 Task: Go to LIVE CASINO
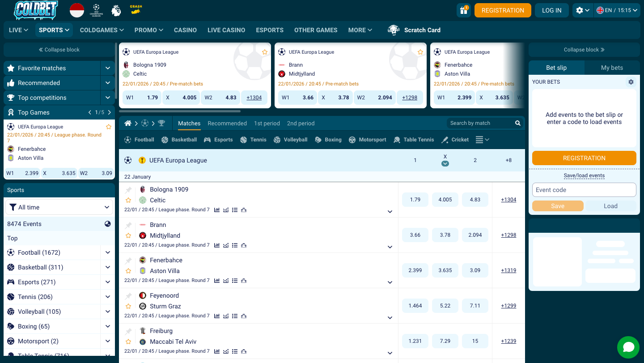click(x=226, y=30)
